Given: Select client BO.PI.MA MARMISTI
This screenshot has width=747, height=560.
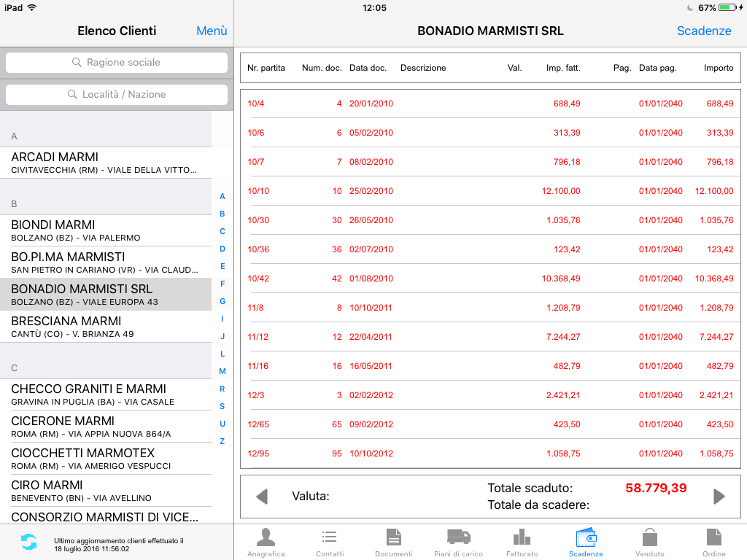Looking at the screenshot, I should pos(106,262).
